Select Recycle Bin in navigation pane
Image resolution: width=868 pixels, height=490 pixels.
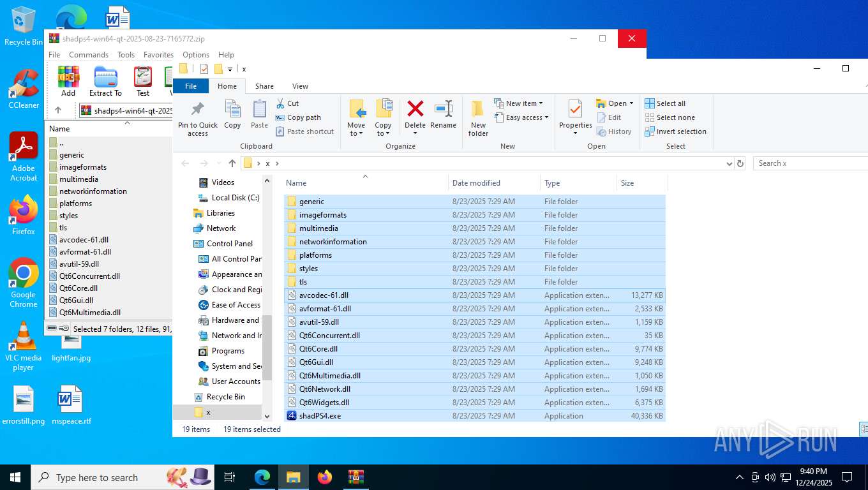click(225, 397)
